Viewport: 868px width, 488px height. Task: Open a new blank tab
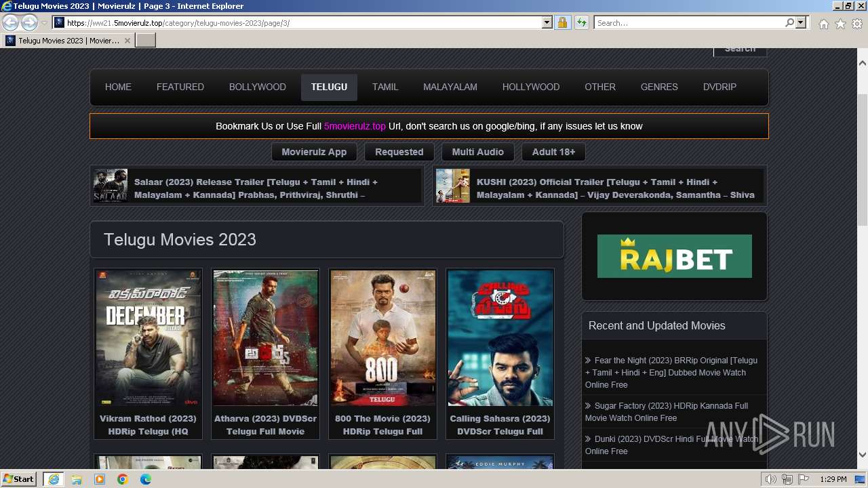click(146, 41)
